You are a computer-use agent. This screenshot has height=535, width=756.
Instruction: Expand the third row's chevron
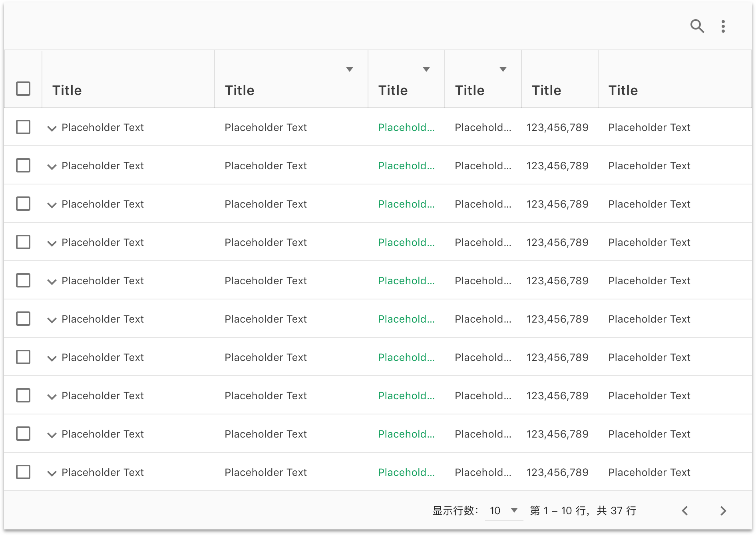[x=52, y=205]
